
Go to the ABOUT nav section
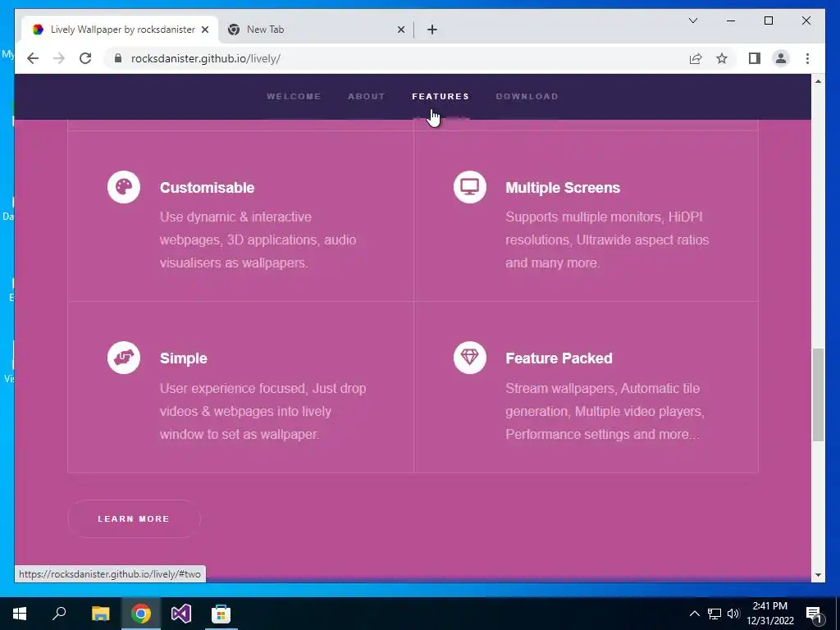point(367,97)
